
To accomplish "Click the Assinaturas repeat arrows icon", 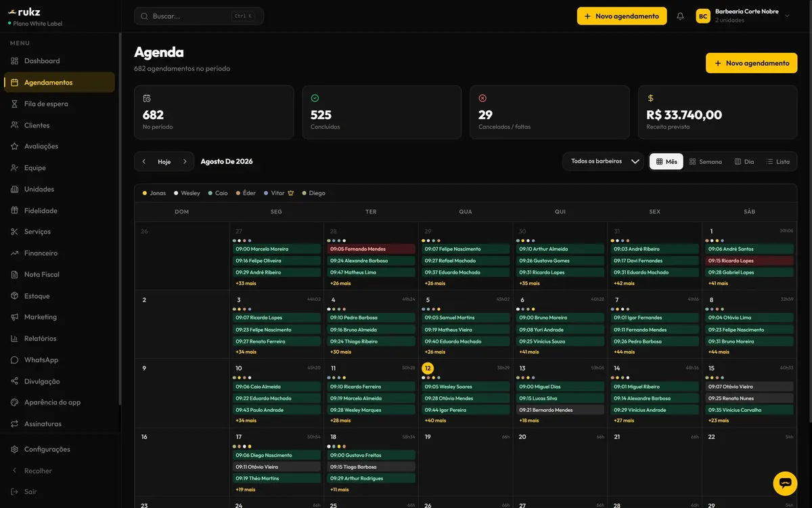I will coord(15,424).
